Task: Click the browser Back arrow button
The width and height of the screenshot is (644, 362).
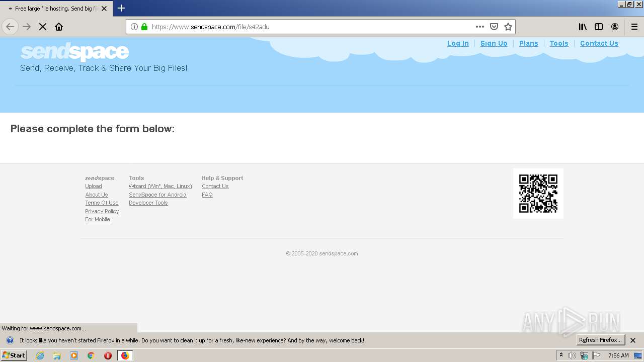Action: (10, 27)
